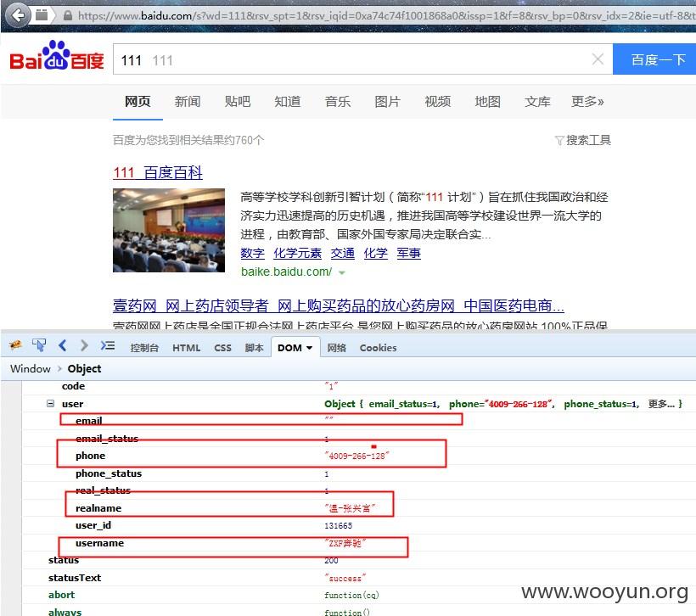The height and width of the screenshot is (616, 696).
Task: Click the user_id value 131665
Action: [338, 526]
